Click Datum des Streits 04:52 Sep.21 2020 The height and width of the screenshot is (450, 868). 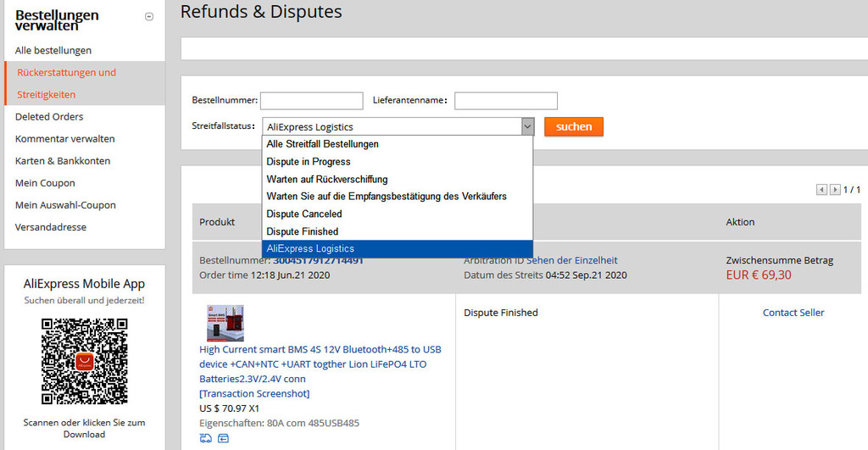tap(545, 275)
